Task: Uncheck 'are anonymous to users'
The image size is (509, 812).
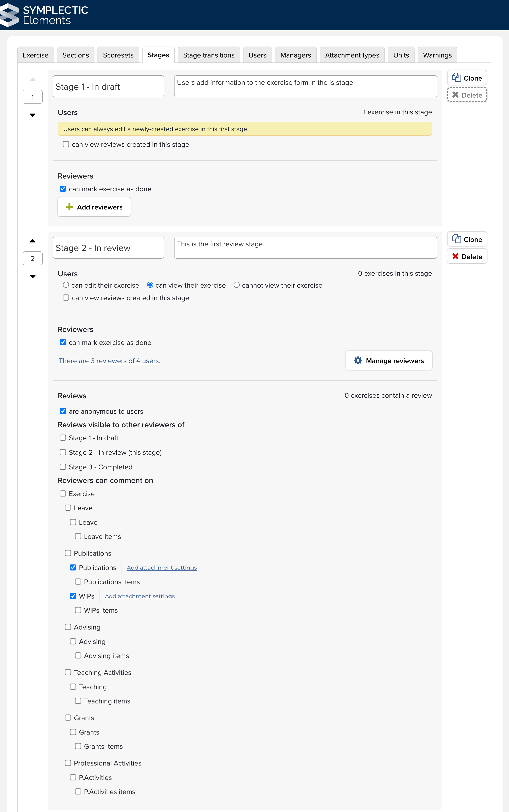Action: [63, 411]
